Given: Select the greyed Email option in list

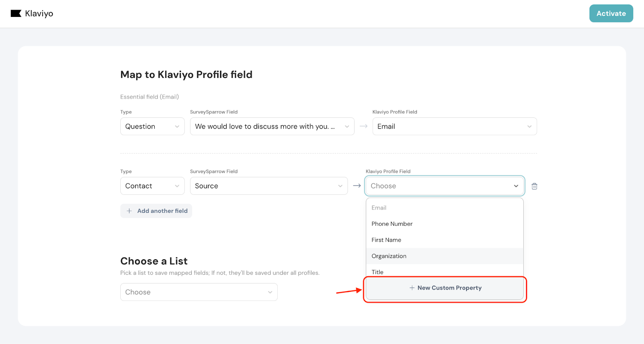Looking at the screenshot, I should [x=379, y=208].
